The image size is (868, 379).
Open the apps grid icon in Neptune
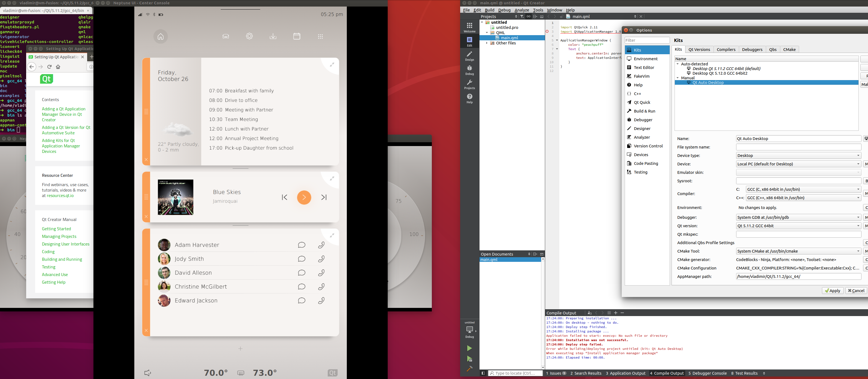320,37
